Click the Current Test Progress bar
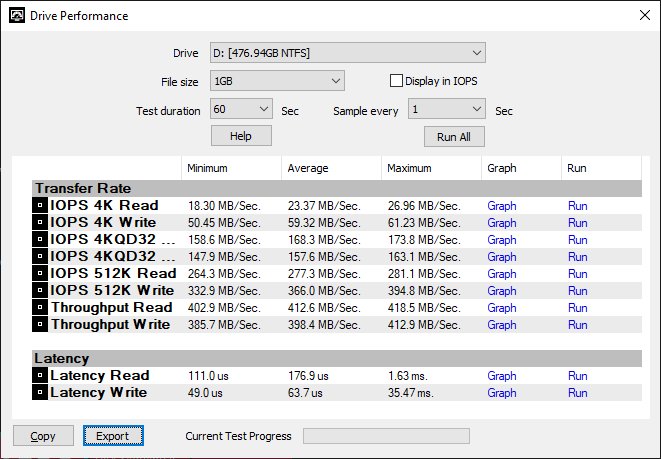The height and width of the screenshot is (459, 661). point(386,436)
